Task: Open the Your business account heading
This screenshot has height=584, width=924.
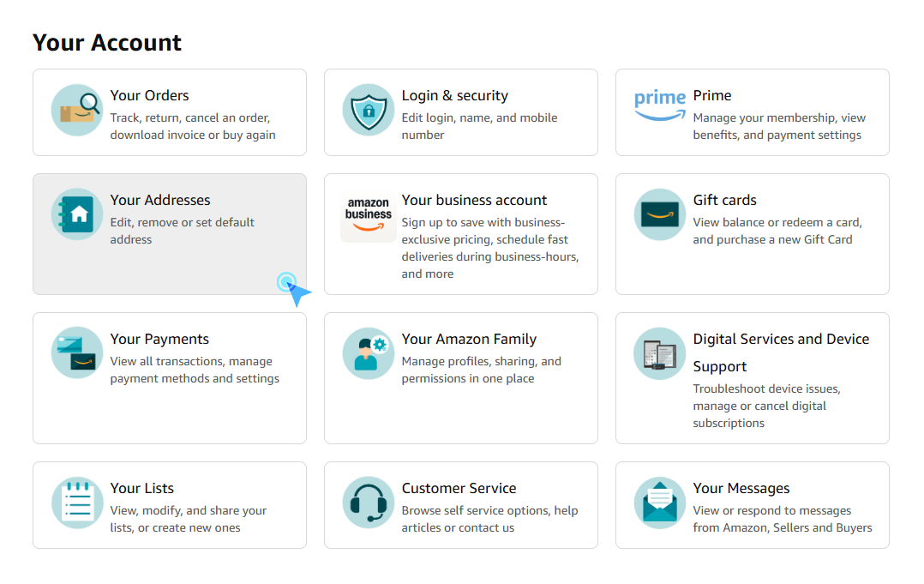Action: pos(474,201)
